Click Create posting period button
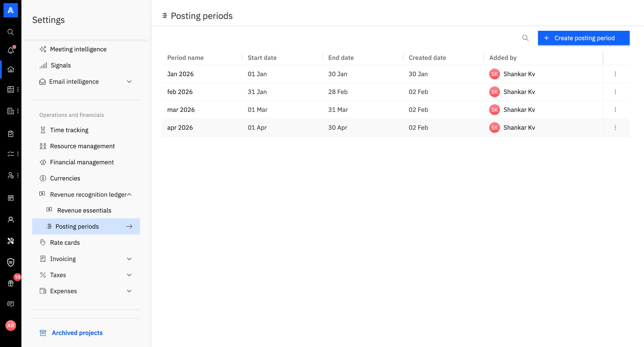Screen dimensions: 644x347 [x=583, y=38]
